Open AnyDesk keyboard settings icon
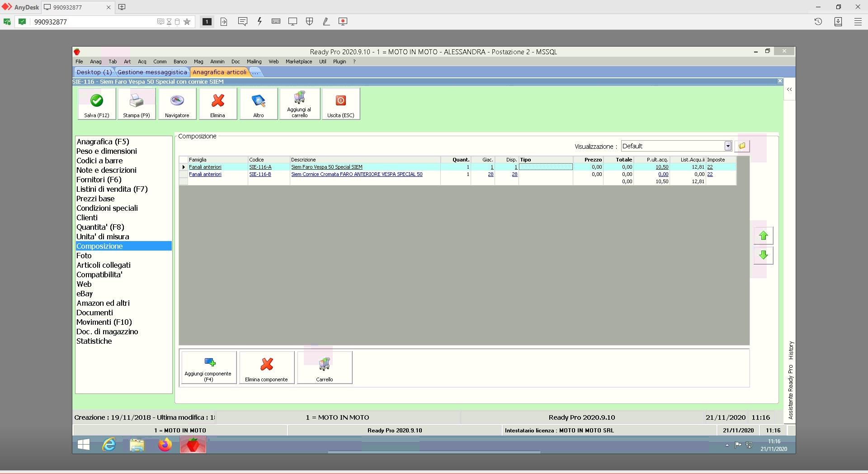Image resolution: width=868 pixels, height=474 pixels. click(276, 21)
